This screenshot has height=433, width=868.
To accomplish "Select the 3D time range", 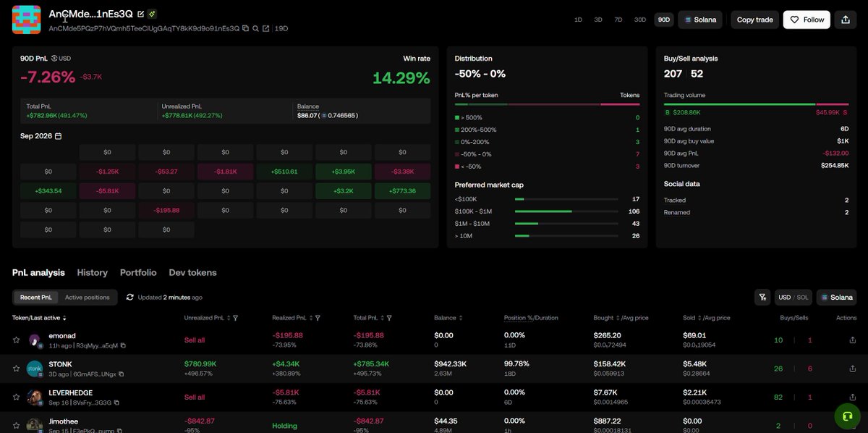I will point(598,20).
